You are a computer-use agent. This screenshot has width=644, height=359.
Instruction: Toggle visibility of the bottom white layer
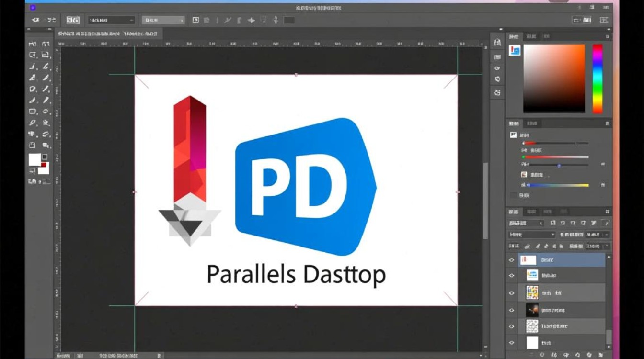511,342
